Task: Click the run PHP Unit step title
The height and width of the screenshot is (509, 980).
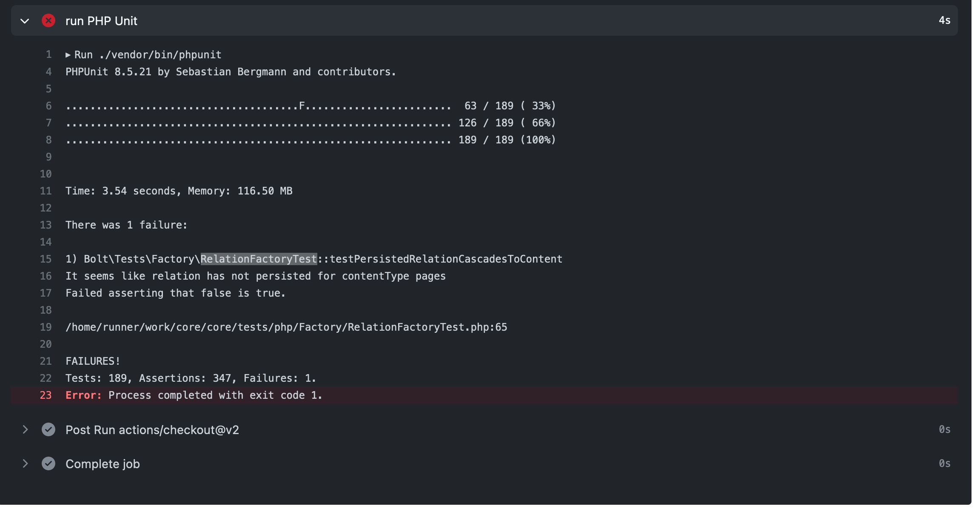Action: tap(101, 21)
